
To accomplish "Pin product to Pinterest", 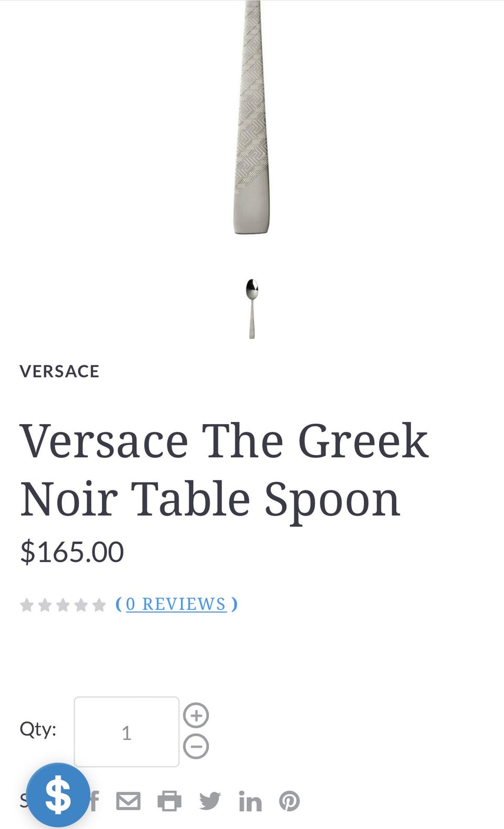I will (289, 801).
